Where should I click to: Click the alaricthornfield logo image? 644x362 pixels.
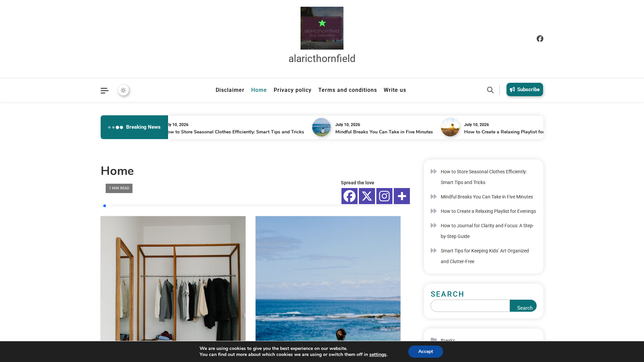point(322,28)
